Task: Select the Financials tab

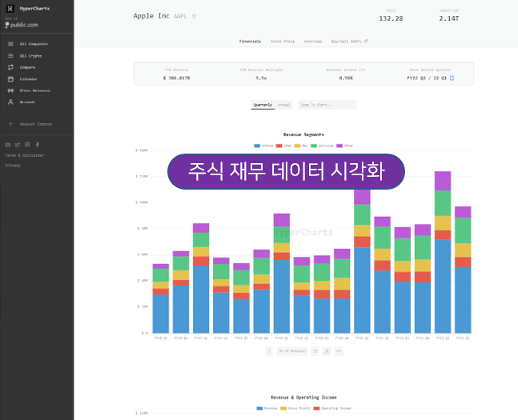Action: pos(250,42)
